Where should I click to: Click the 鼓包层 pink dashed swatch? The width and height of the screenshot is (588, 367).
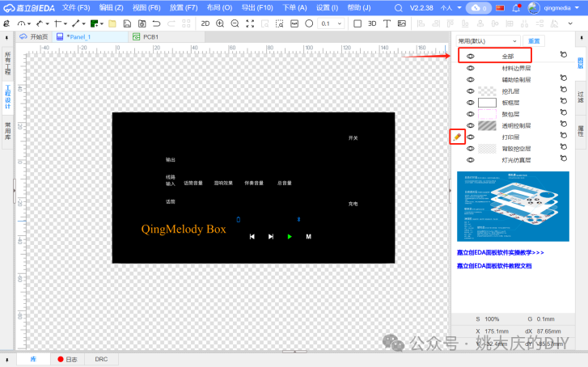click(487, 114)
